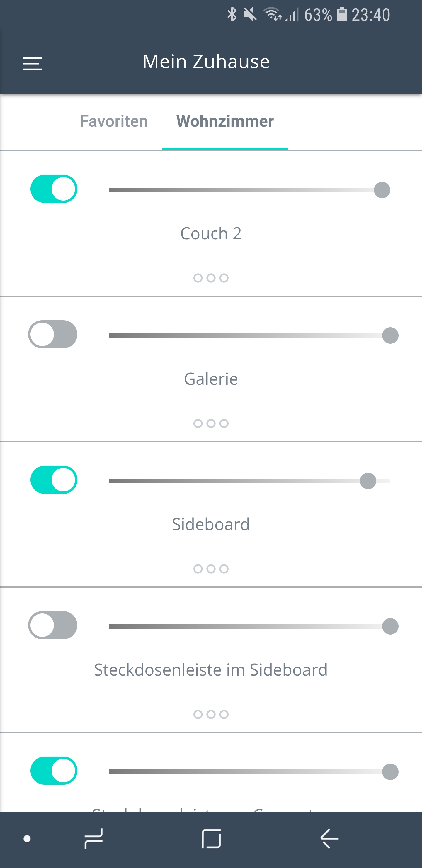
Task: Tap the Mein Zuhause title
Action: pyautogui.click(x=206, y=62)
